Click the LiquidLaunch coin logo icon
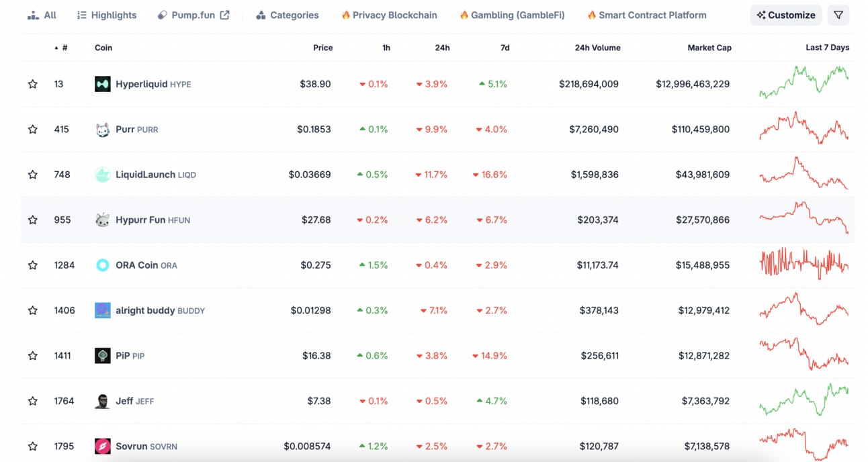Viewport: 868px width, 462px height. click(x=102, y=175)
